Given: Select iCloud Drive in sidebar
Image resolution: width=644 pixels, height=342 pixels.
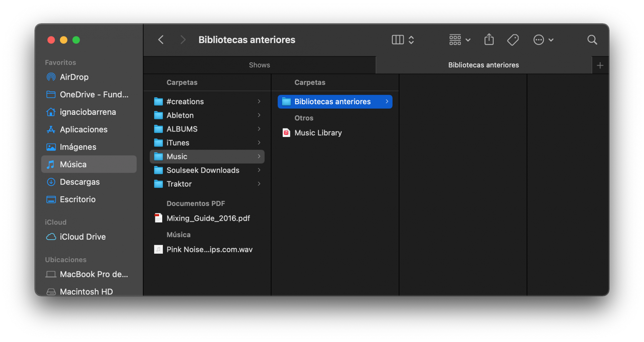Looking at the screenshot, I should 82,237.
